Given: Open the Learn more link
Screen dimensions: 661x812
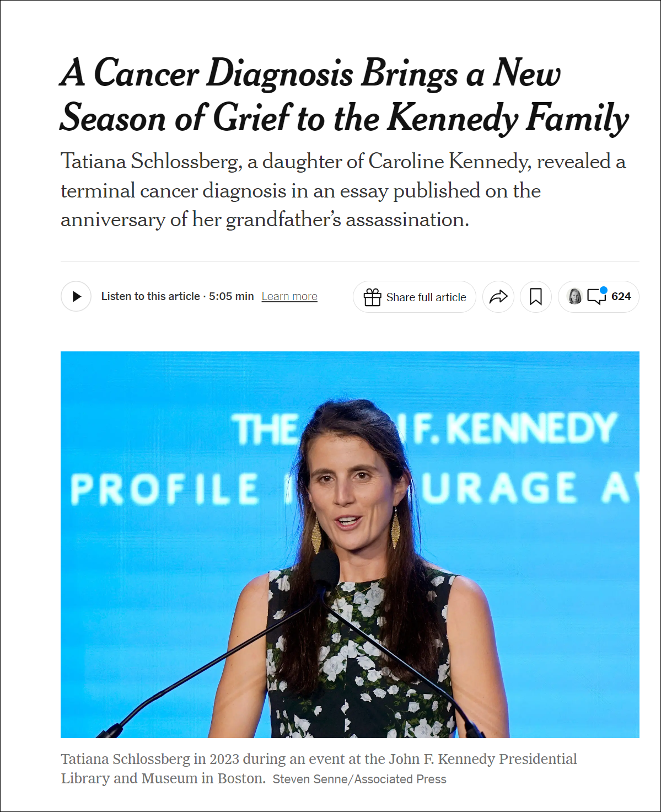Looking at the screenshot, I should tap(289, 296).
